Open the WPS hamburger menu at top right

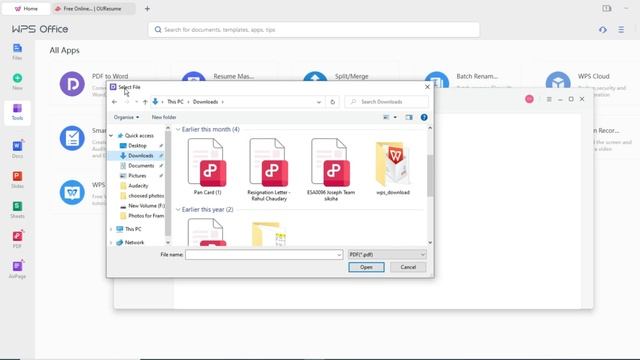point(621,30)
